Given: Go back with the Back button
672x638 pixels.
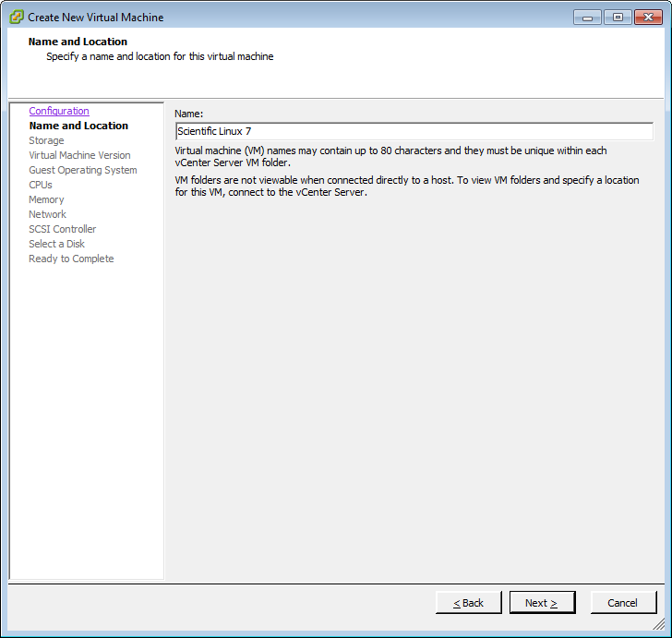Looking at the screenshot, I should pos(468,603).
